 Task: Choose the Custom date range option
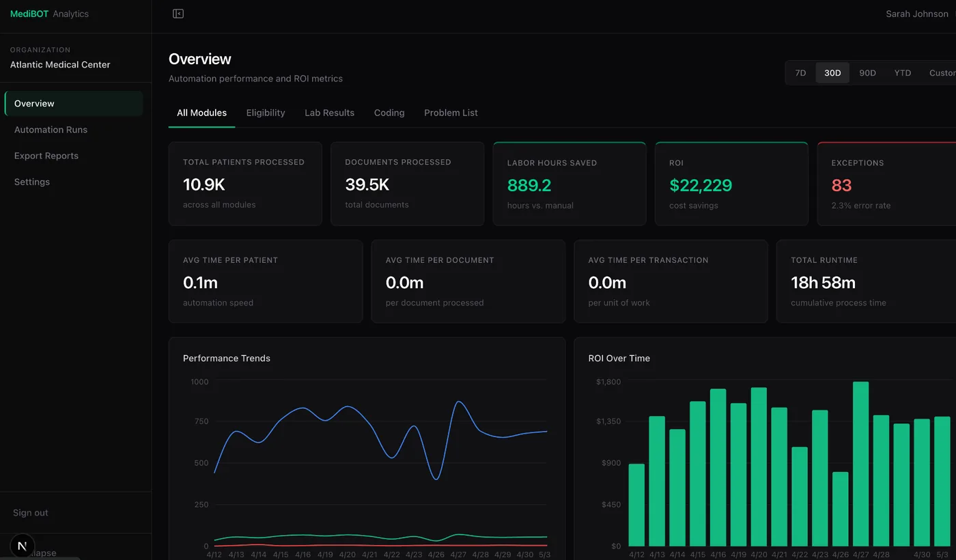coord(942,73)
